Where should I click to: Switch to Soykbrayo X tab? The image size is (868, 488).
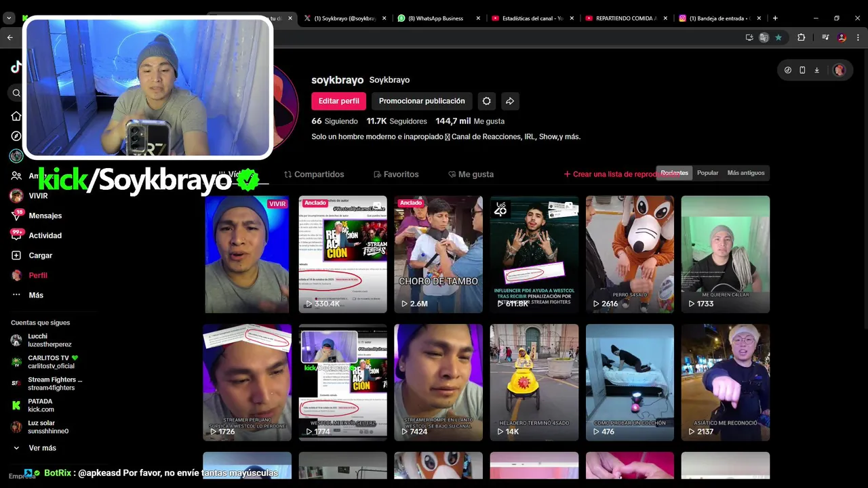pyautogui.click(x=344, y=18)
